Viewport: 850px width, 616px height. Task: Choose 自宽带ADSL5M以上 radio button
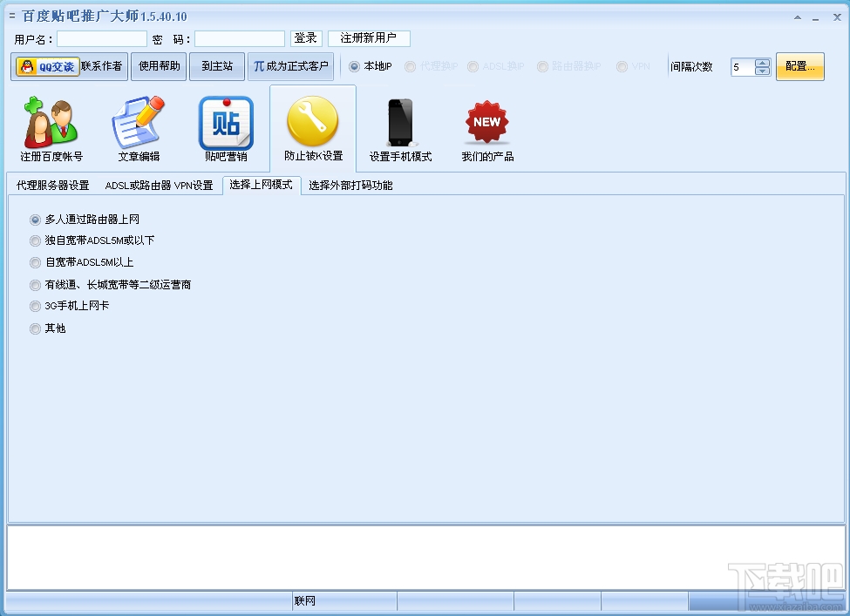(35, 263)
